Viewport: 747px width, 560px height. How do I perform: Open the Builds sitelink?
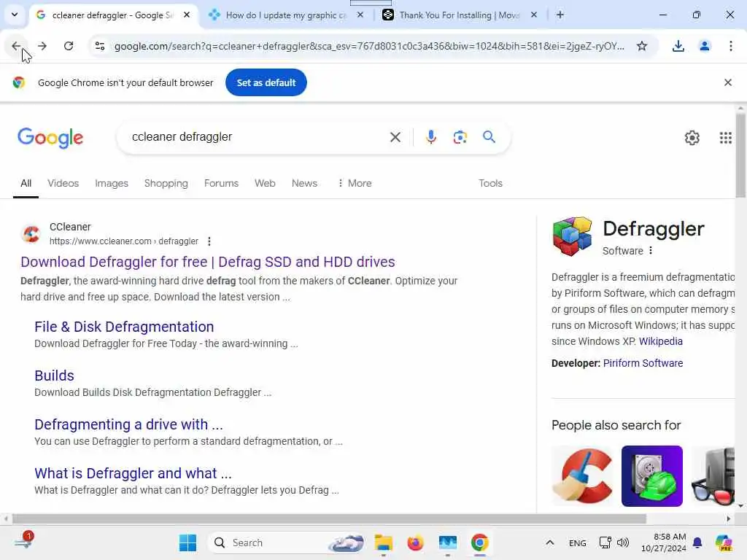tap(54, 376)
